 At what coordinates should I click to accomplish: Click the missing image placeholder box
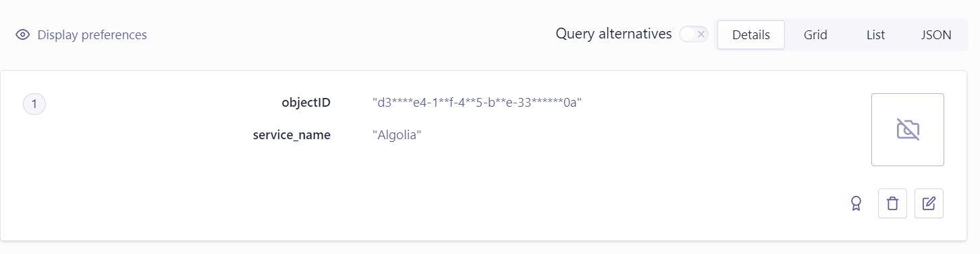tap(907, 130)
